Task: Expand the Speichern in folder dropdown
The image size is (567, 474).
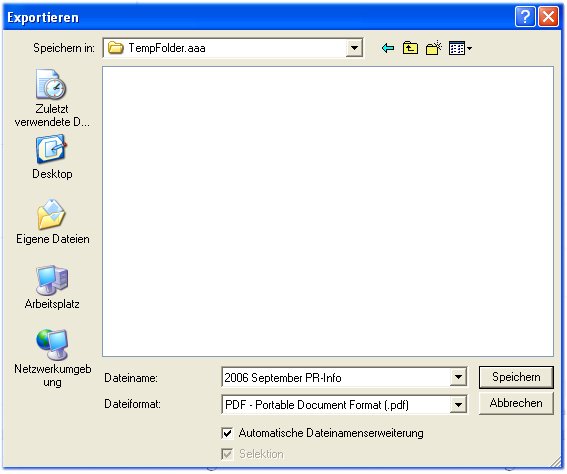Action: tap(354, 48)
